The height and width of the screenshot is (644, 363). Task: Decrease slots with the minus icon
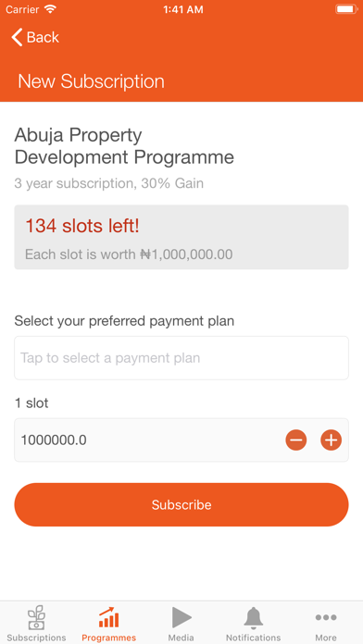(x=296, y=440)
